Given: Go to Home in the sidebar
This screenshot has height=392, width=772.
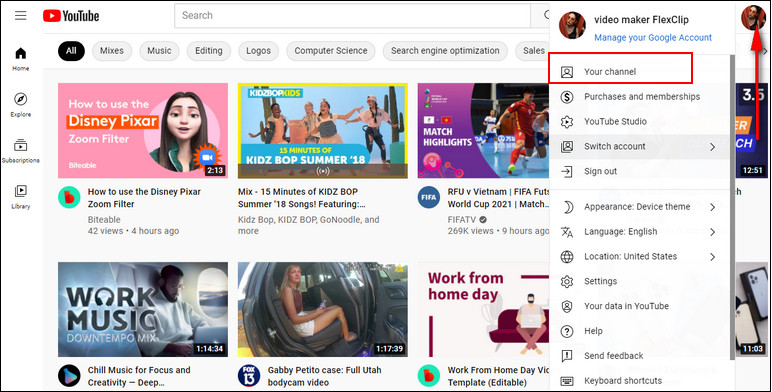Looking at the screenshot, I should (x=21, y=59).
